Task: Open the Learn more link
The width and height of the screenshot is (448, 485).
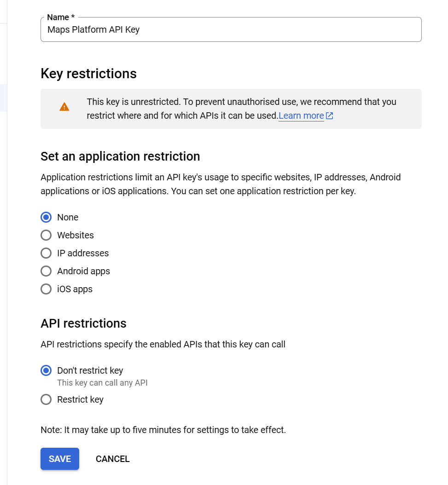Action: [x=301, y=115]
